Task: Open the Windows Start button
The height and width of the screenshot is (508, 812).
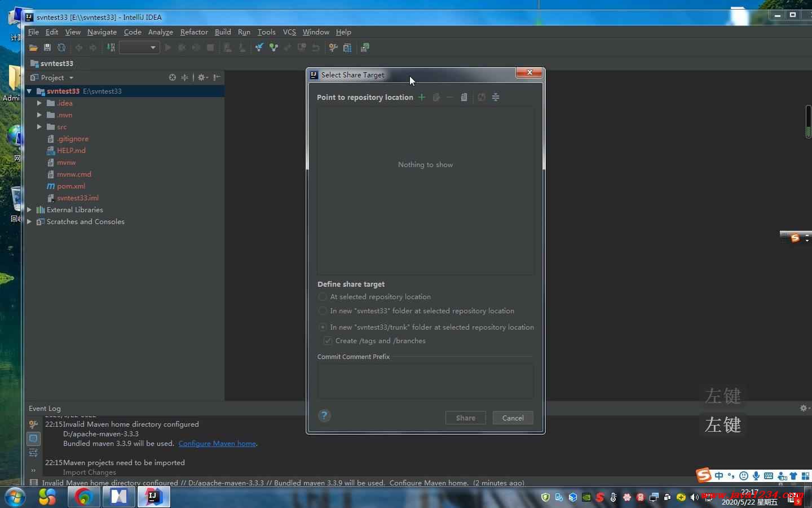Action: tap(15, 497)
